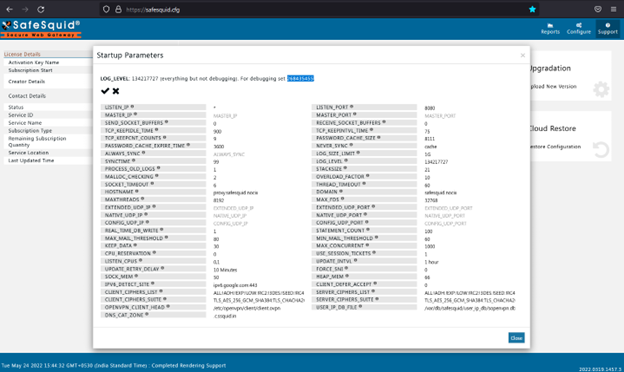This screenshot has width=624, height=372.
Task: Click the X cancel icon below LOG_LEVEL
Action: pyautogui.click(x=116, y=91)
